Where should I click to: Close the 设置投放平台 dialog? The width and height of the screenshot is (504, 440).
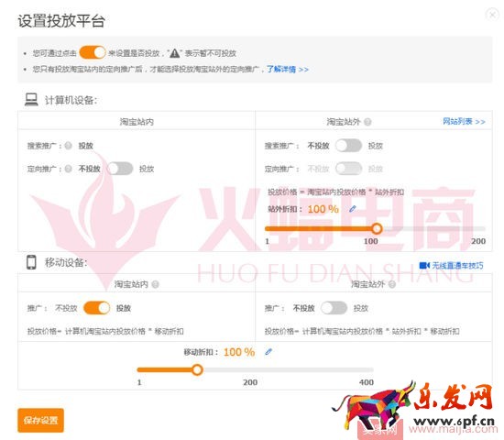point(492,14)
